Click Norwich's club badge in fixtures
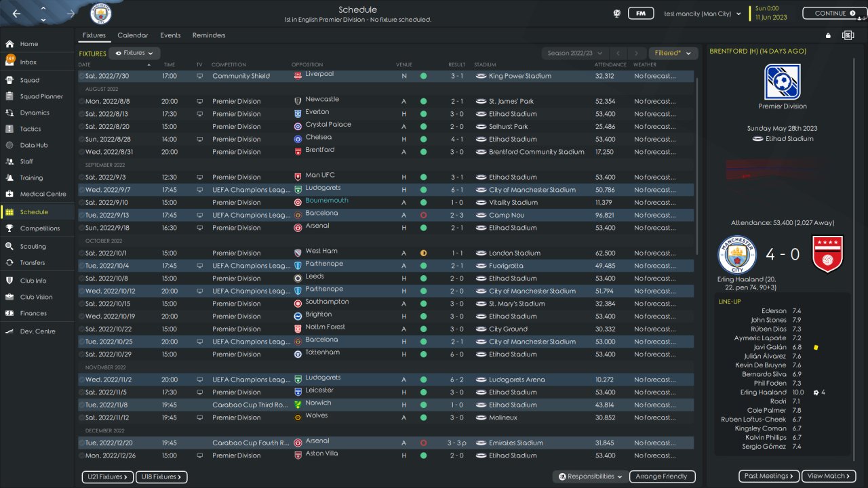 coord(298,405)
